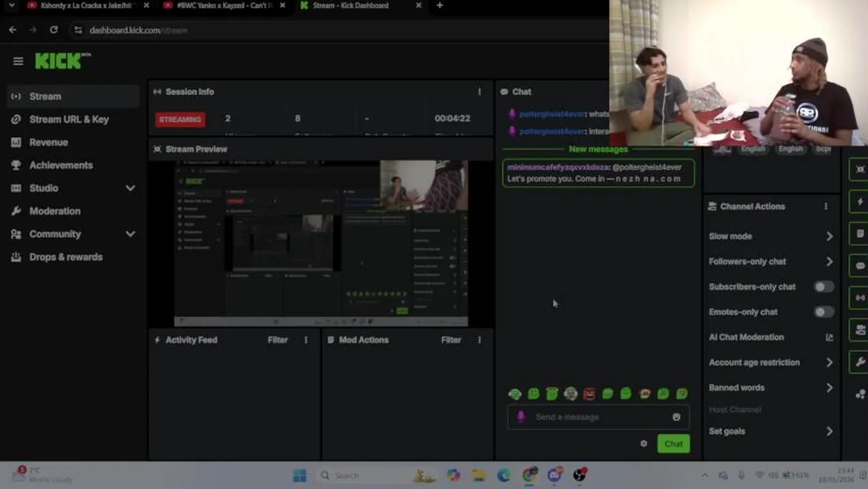Open Drops & rewards in the sidebar

pos(73,257)
